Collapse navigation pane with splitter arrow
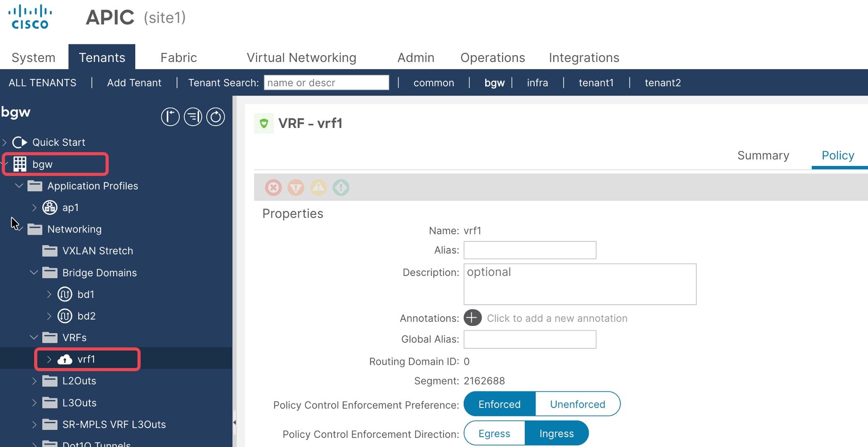The height and width of the screenshot is (447, 868). pyautogui.click(x=235, y=423)
